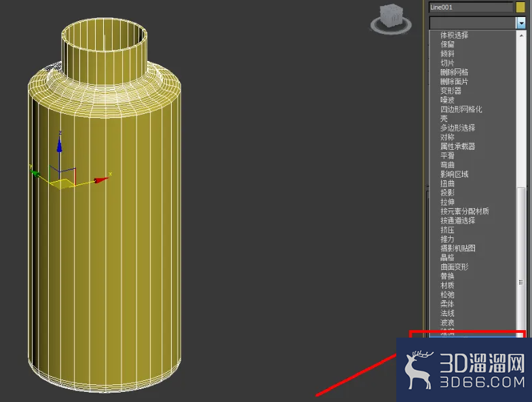Viewport: 532px width, 402px height.
Task: Click the modifier list scroll-up arrow
Action: coord(521,35)
